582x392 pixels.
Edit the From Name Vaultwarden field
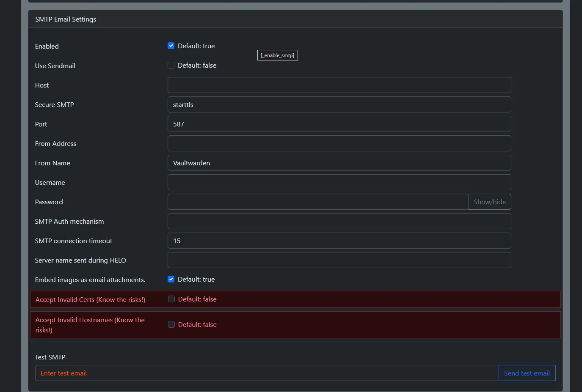click(339, 163)
